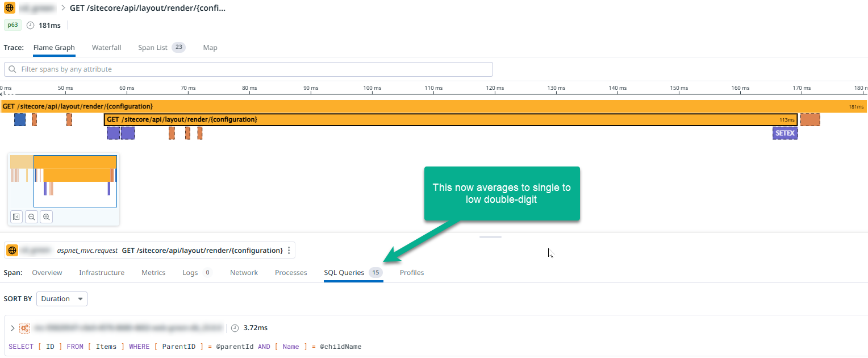Click the search magnifier icon in filter bar
This screenshot has height=358, width=868.
(12, 69)
